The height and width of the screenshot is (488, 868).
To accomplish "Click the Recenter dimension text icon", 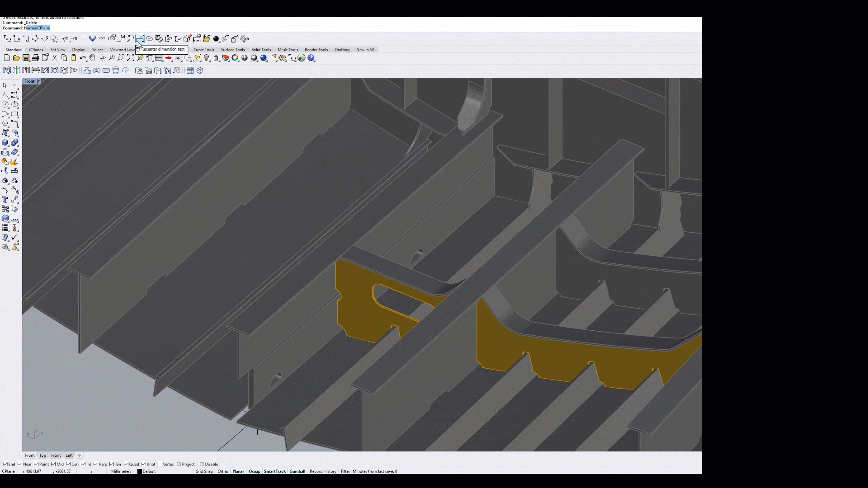I will 140,39.
